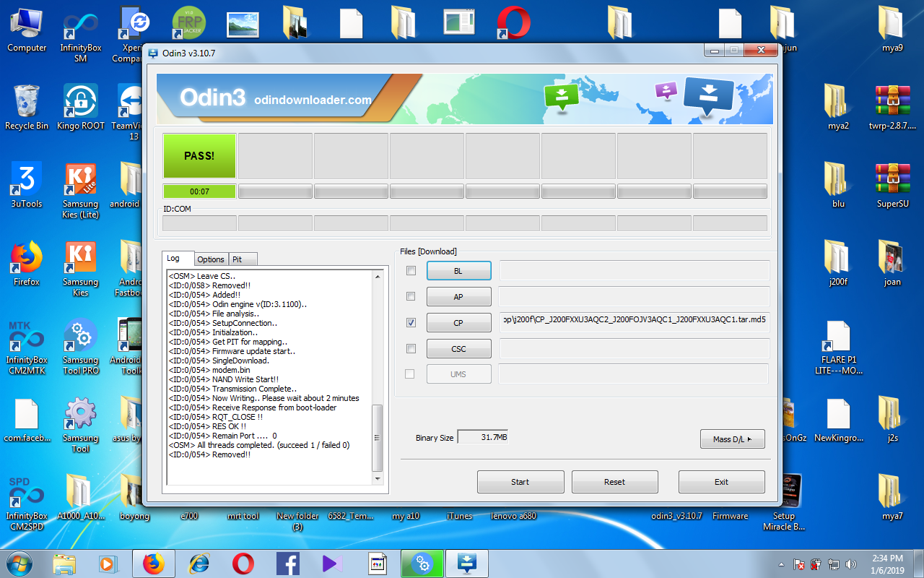The width and height of the screenshot is (924, 578).
Task: Select the joan folder on desktop
Action: coord(893,263)
